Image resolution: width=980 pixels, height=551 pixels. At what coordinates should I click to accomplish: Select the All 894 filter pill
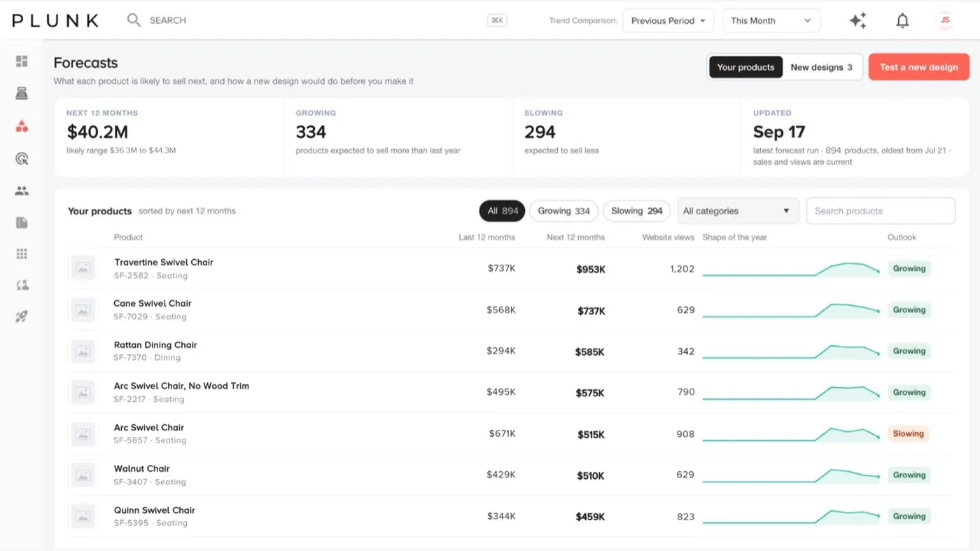(503, 211)
